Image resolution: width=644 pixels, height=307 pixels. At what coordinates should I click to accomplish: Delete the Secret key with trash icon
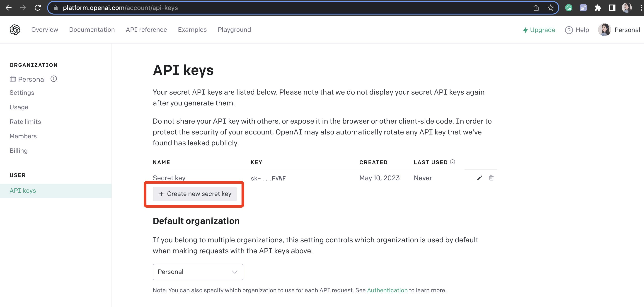pyautogui.click(x=491, y=178)
